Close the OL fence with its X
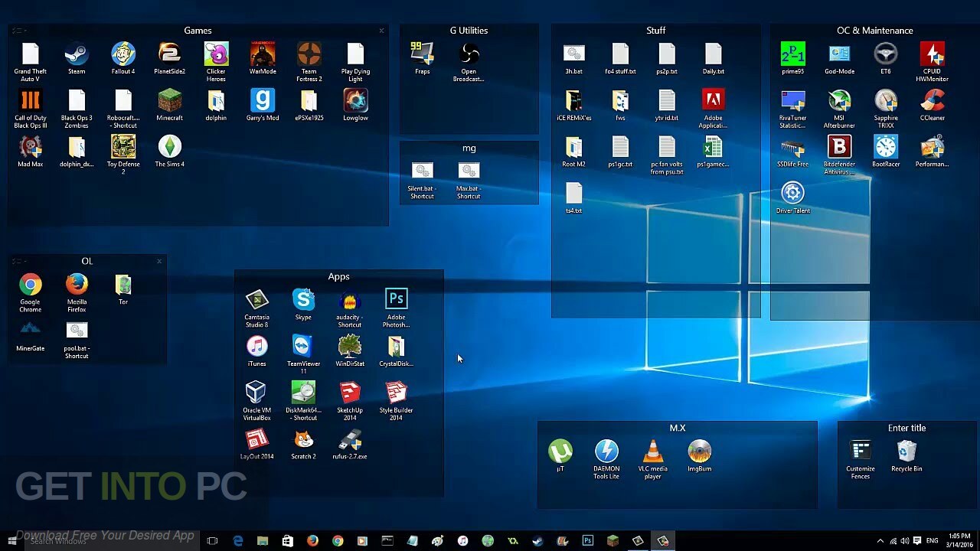This screenshot has height=551, width=980. pyautogui.click(x=159, y=261)
